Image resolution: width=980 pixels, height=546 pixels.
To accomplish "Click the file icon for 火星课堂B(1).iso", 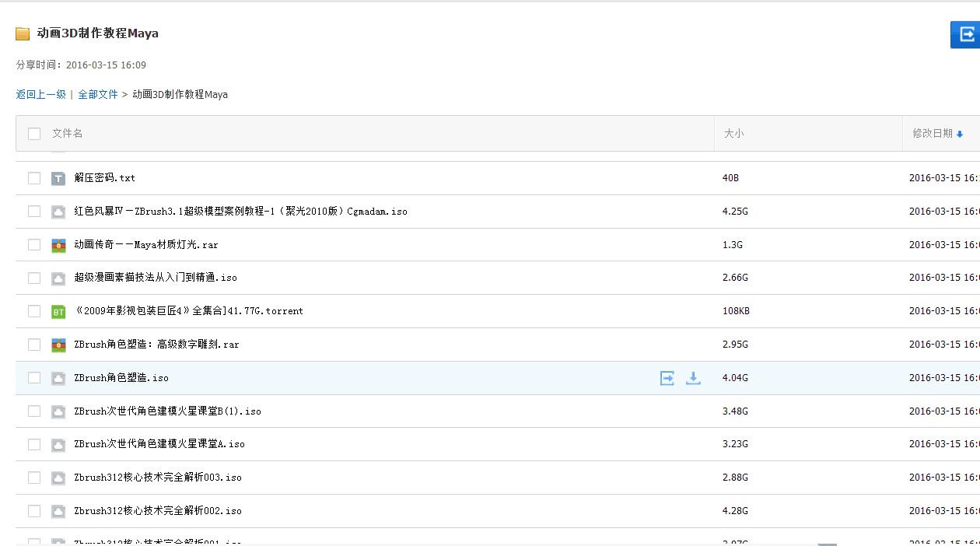I will click(x=58, y=411).
